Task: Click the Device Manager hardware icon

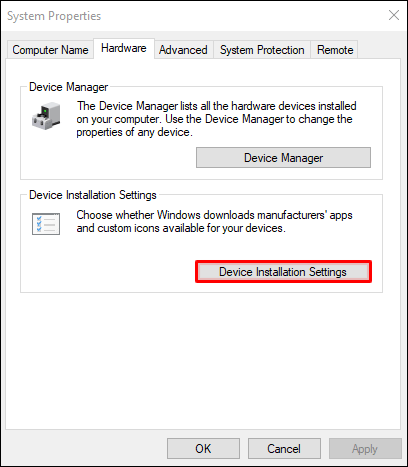Action: coord(46,116)
